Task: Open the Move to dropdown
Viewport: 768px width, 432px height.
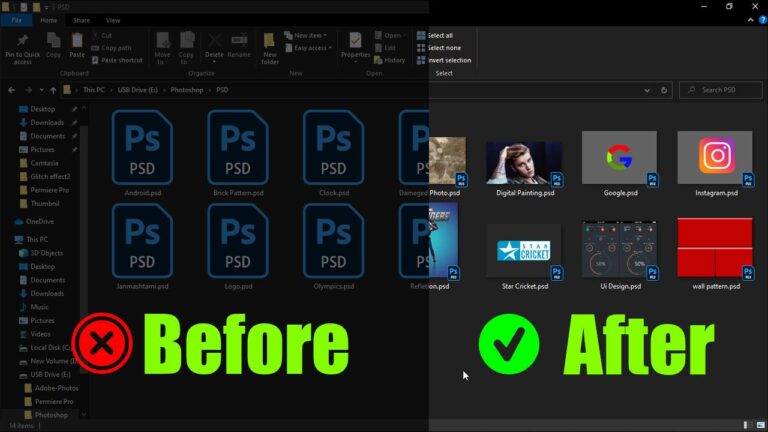Action: click(162, 48)
